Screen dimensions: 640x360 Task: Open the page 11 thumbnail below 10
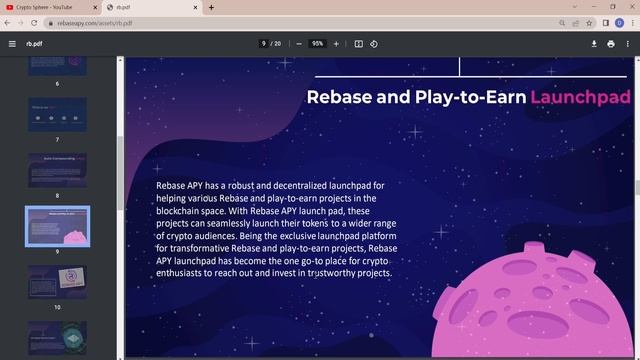tap(57, 338)
